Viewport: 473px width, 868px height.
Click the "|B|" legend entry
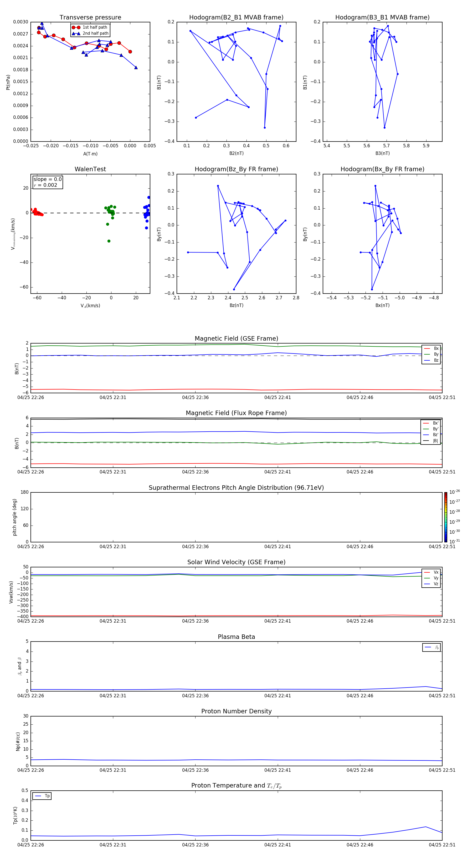pyautogui.click(x=431, y=441)
